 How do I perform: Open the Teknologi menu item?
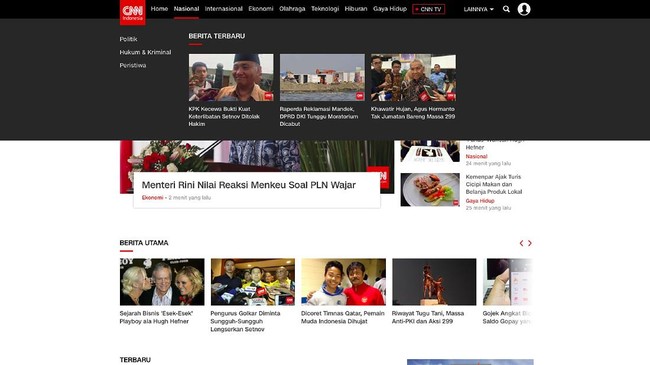[325, 9]
